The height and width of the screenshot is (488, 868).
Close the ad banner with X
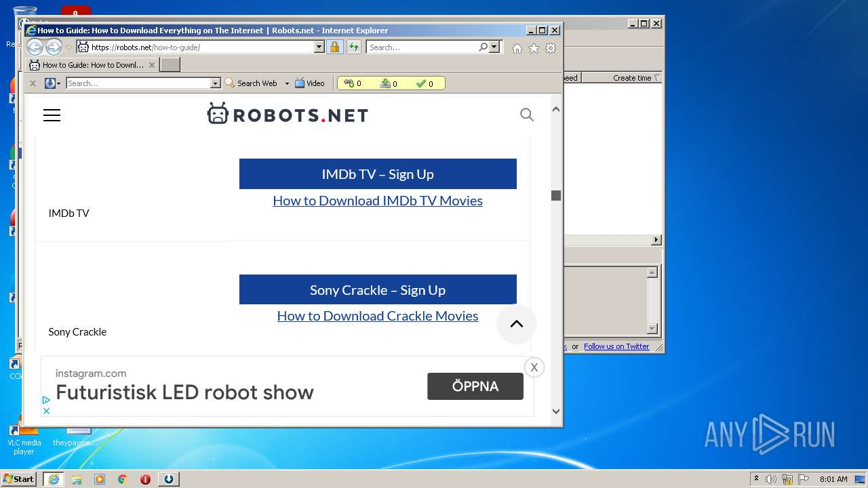click(x=534, y=367)
